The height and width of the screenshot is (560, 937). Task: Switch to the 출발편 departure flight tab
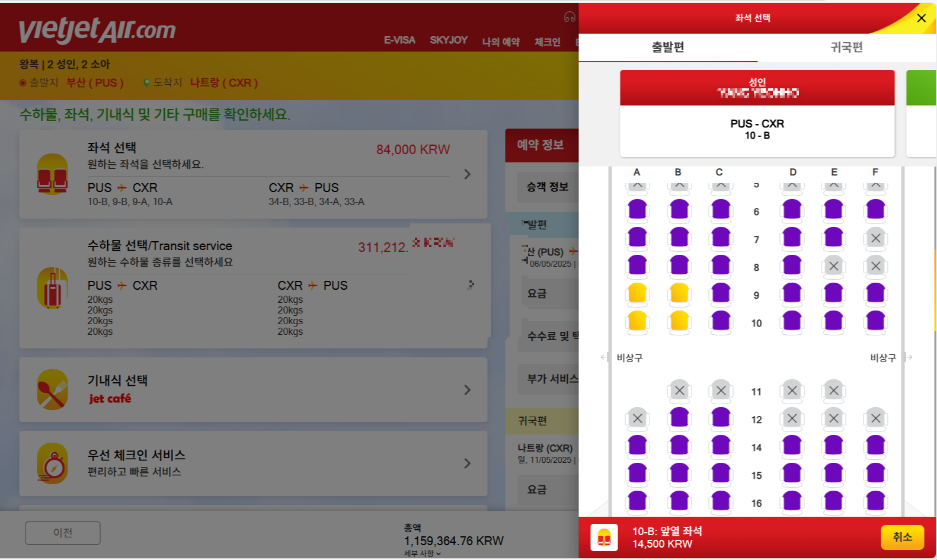coord(668,47)
